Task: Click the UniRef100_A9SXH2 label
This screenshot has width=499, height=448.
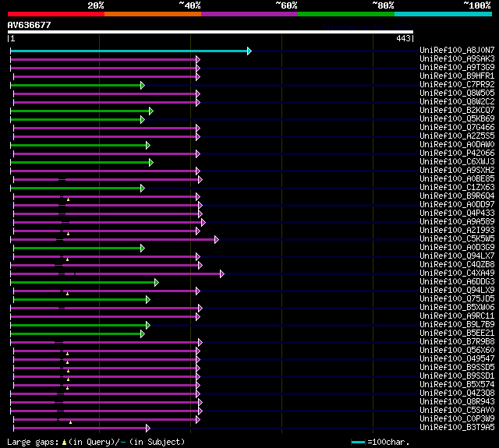Action: pos(457,171)
